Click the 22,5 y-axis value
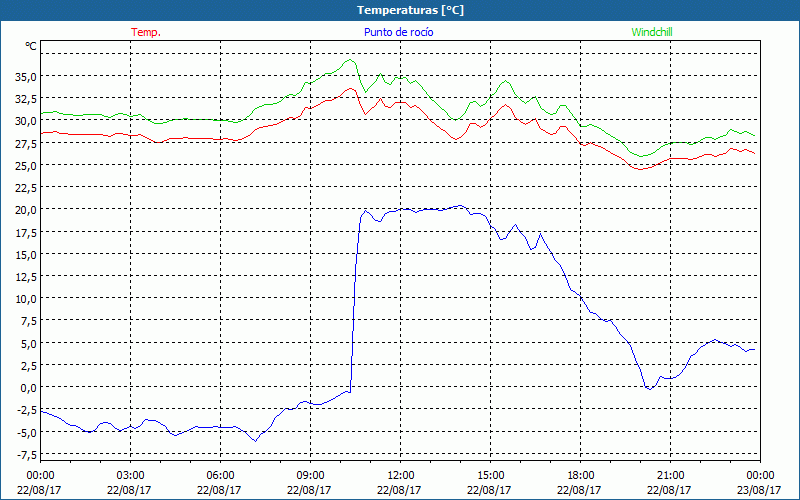The image size is (800, 500). 27,188
